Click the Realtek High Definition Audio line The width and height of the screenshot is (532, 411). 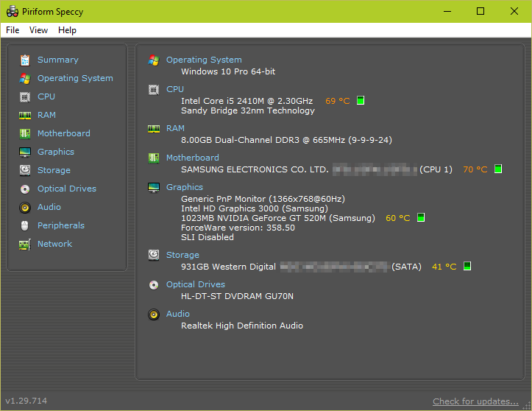tap(242, 326)
